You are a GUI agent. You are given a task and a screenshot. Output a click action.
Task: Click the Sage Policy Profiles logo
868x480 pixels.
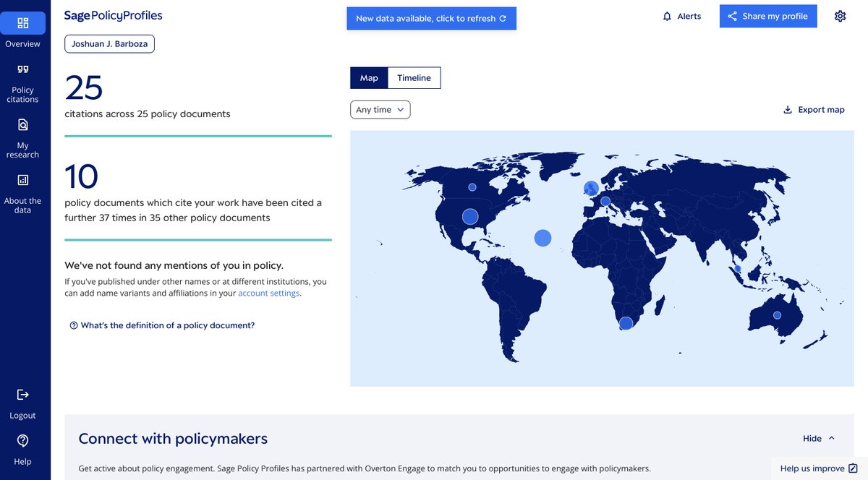click(113, 15)
